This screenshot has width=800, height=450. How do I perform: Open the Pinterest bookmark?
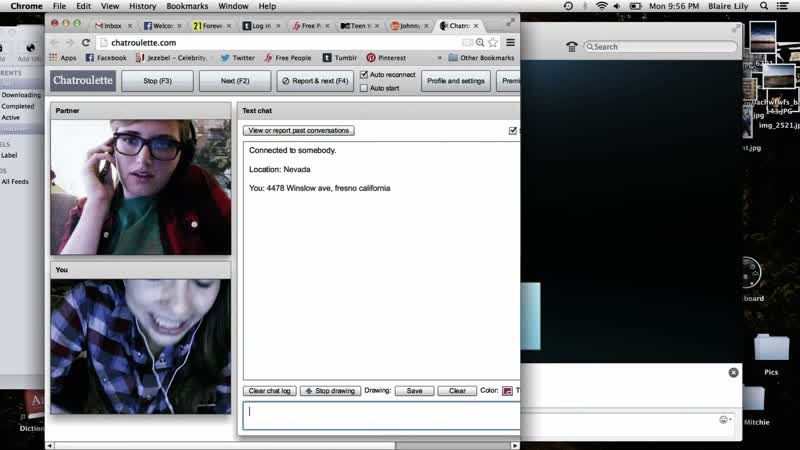[386, 58]
